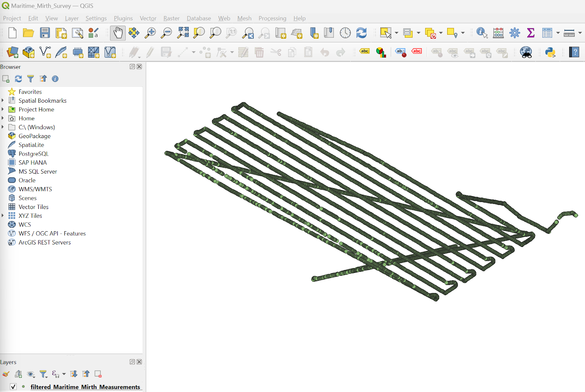Select the Pan Map hand tool
The height and width of the screenshot is (392, 585).
click(118, 33)
